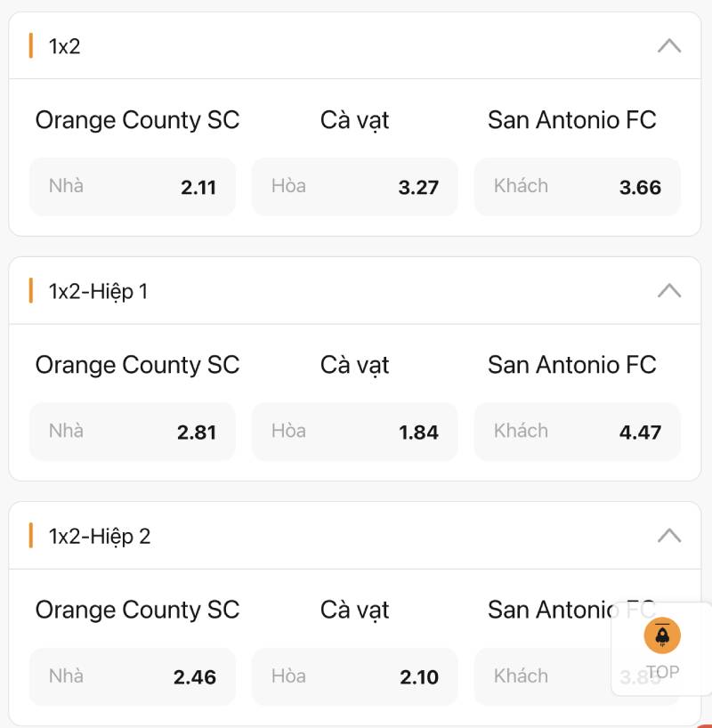Collapse the 1x2-Hiệp 2 section
This screenshot has height=728, width=712.
tap(669, 535)
